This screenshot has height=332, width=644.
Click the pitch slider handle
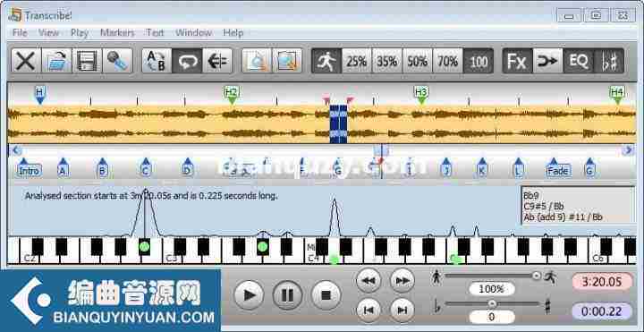coord(492,303)
